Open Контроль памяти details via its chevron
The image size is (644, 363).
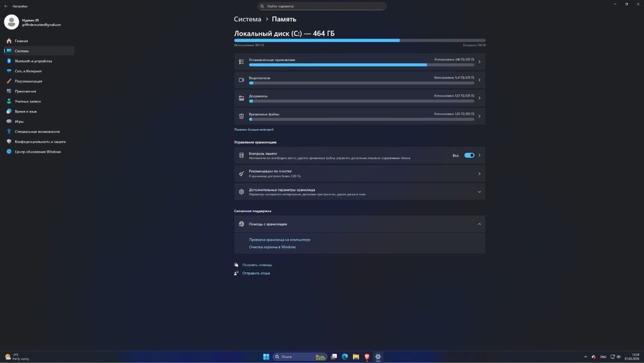point(479,155)
